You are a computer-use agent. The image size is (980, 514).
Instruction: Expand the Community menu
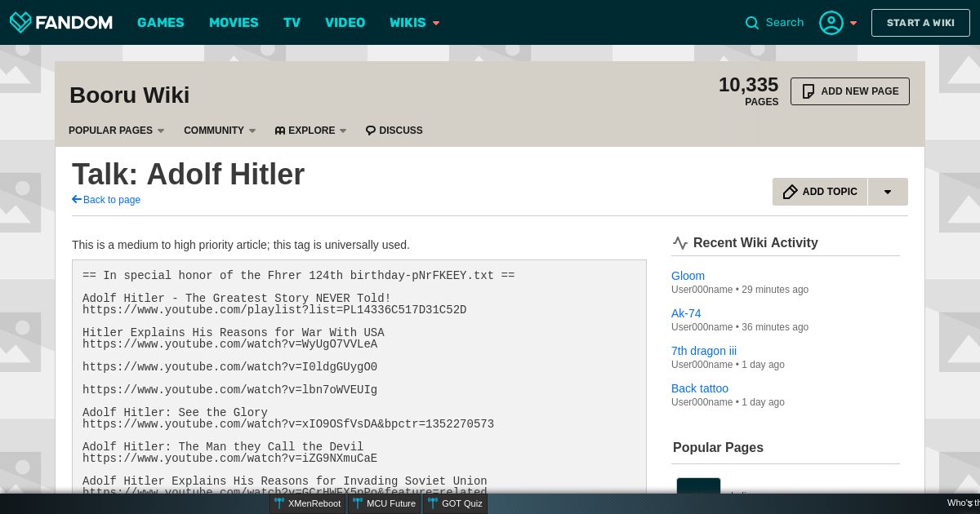click(220, 131)
